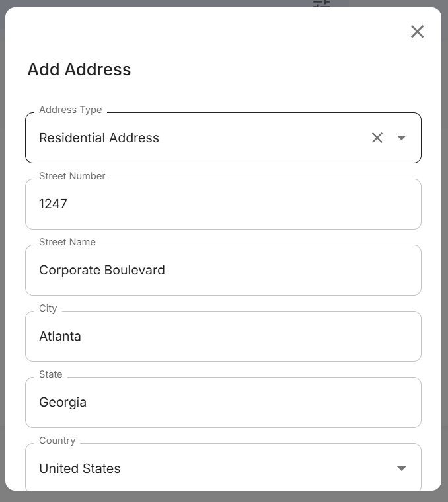Click the filter sliders icon behind dialog

point(321,3)
